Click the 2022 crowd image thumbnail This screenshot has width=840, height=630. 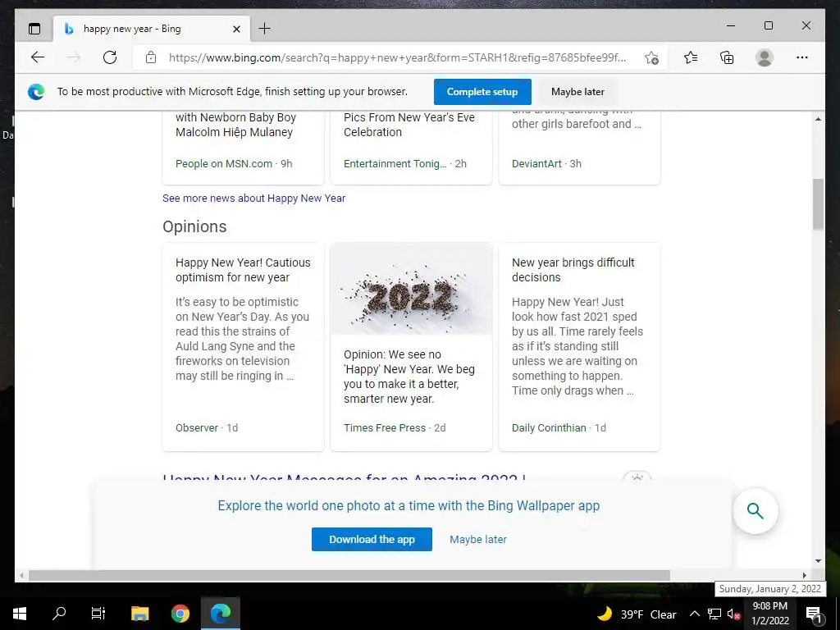click(x=412, y=290)
